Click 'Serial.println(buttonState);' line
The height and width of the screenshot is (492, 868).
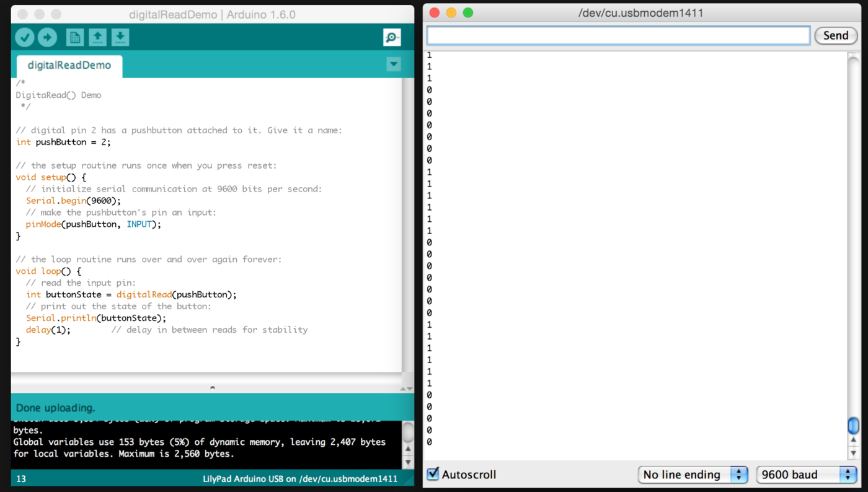[x=96, y=318]
